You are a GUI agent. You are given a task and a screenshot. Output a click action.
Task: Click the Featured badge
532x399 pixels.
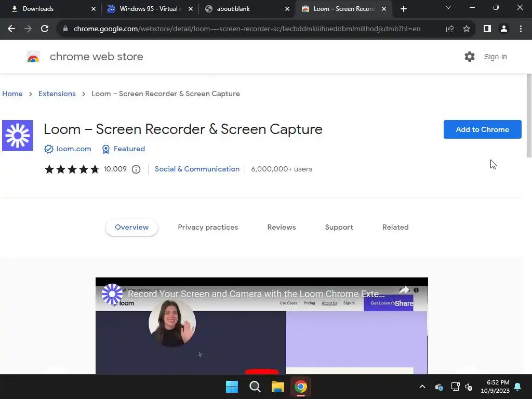click(x=124, y=149)
